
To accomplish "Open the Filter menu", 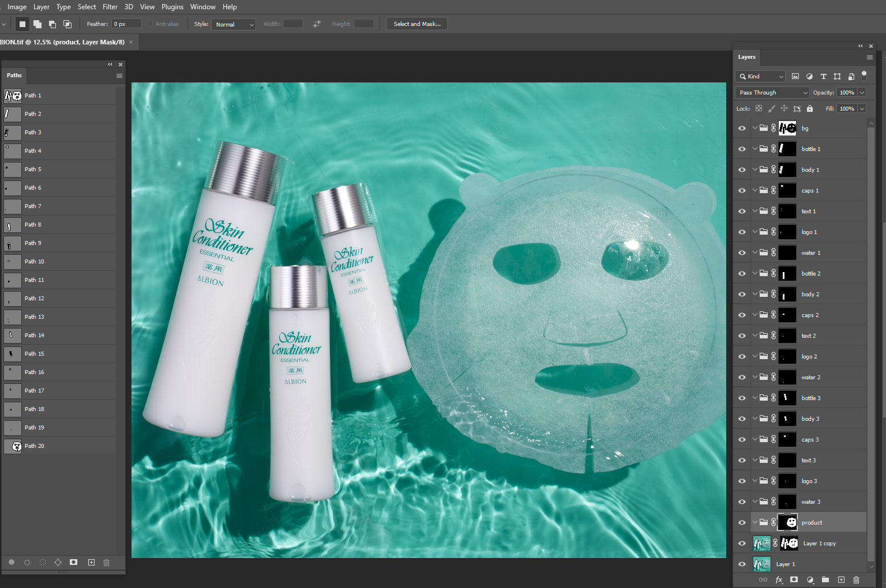I will pos(110,6).
